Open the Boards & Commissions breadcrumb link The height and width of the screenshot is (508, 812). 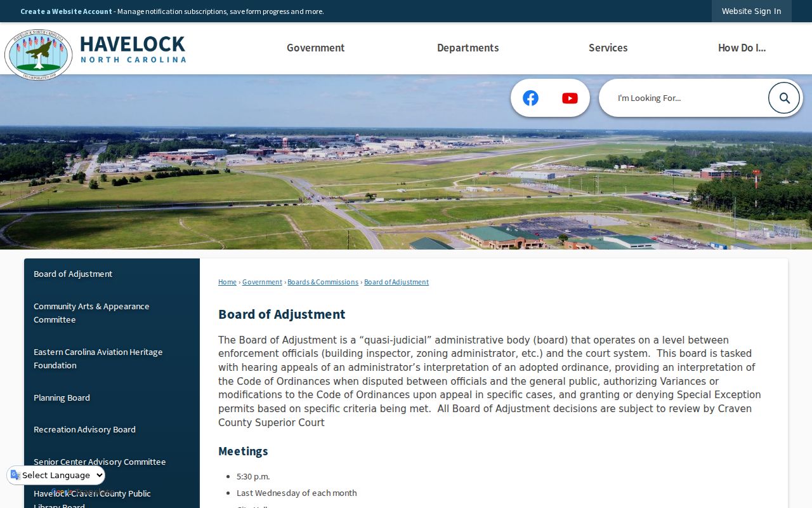(x=323, y=282)
